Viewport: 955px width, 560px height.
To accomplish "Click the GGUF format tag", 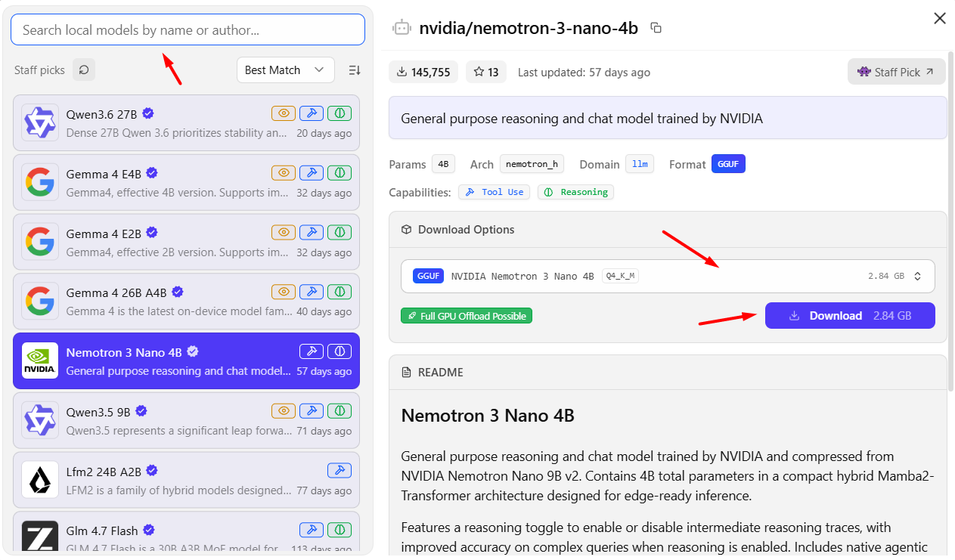I will pos(728,164).
